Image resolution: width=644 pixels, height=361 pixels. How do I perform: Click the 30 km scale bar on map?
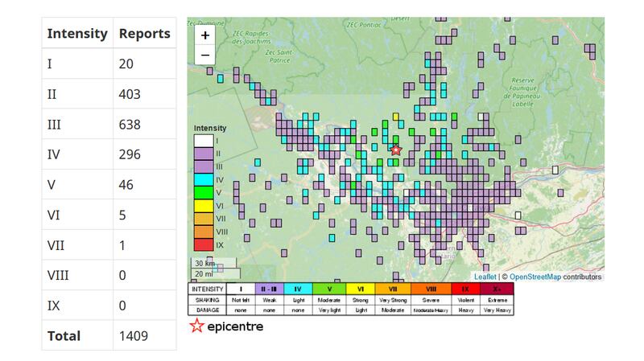[213, 263]
